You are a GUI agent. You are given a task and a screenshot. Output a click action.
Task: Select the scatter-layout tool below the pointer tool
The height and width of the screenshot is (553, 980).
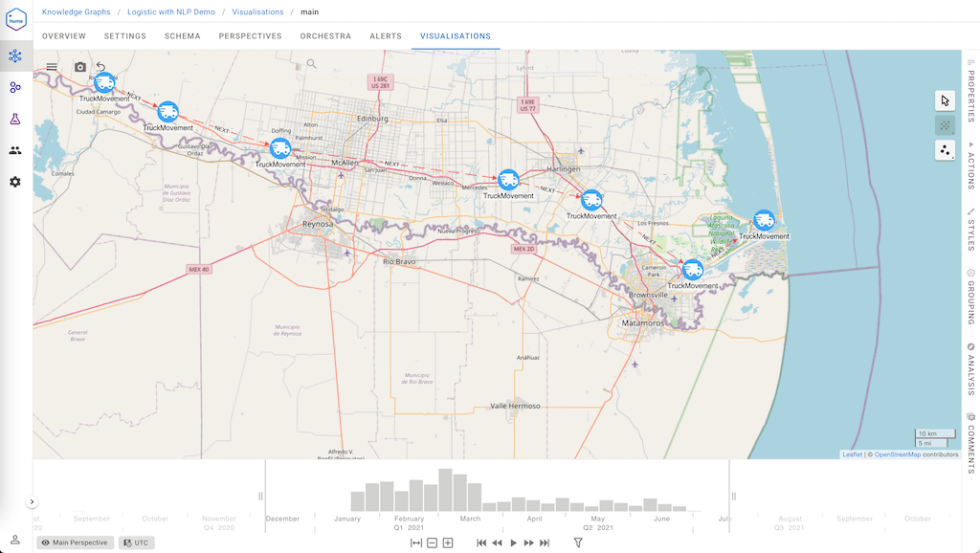click(945, 150)
